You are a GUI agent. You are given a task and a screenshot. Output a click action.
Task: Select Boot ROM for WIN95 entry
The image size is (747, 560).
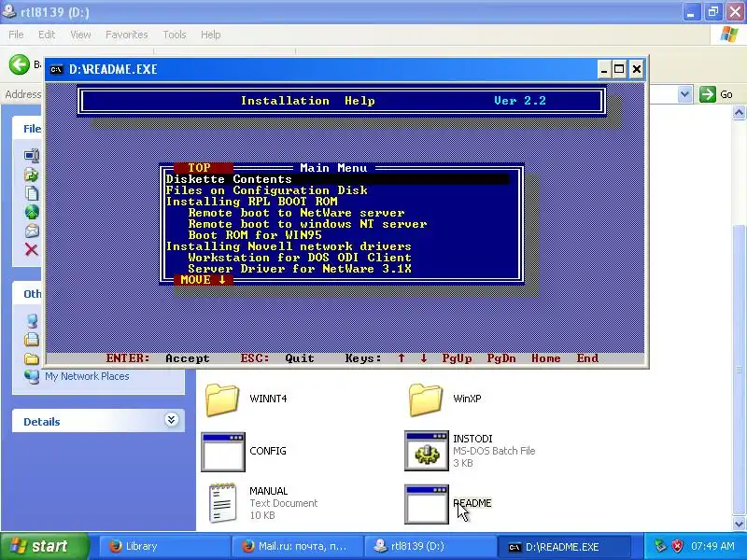255,235
